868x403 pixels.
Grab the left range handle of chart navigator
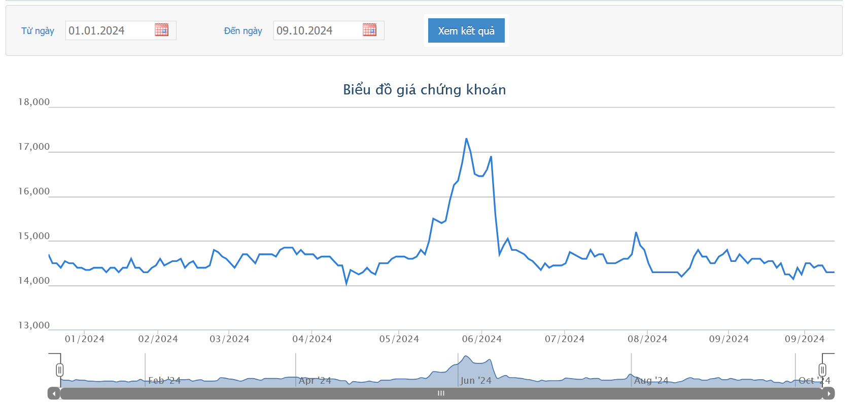point(60,370)
